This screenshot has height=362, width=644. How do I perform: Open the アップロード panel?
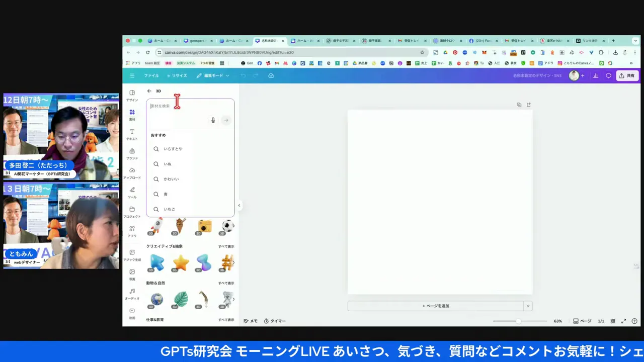click(132, 173)
